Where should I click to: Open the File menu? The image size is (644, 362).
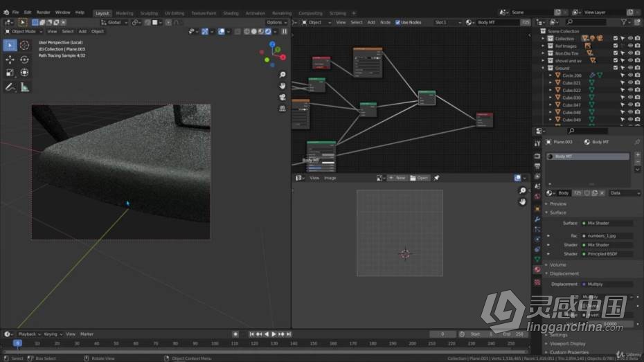[x=16, y=12]
